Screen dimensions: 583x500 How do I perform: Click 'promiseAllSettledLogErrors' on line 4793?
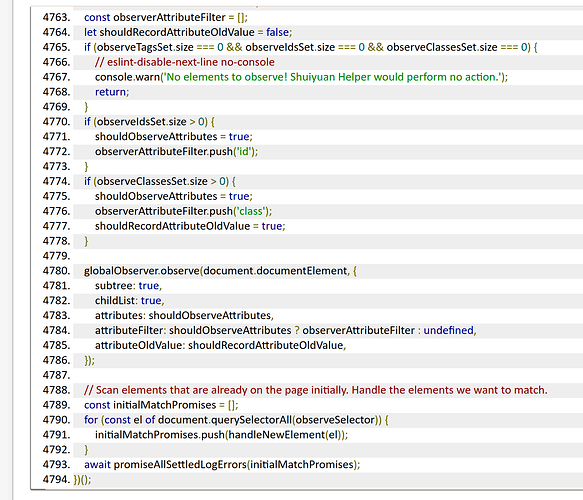pos(180,464)
